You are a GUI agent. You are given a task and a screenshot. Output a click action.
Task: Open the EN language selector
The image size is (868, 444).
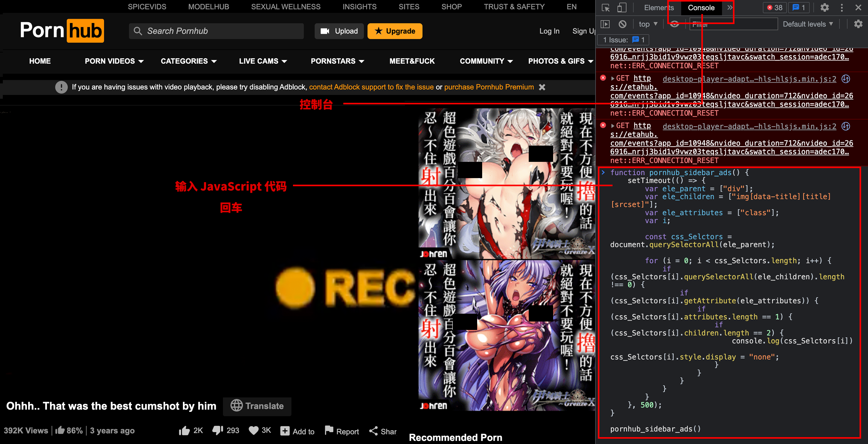coord(572,7)
